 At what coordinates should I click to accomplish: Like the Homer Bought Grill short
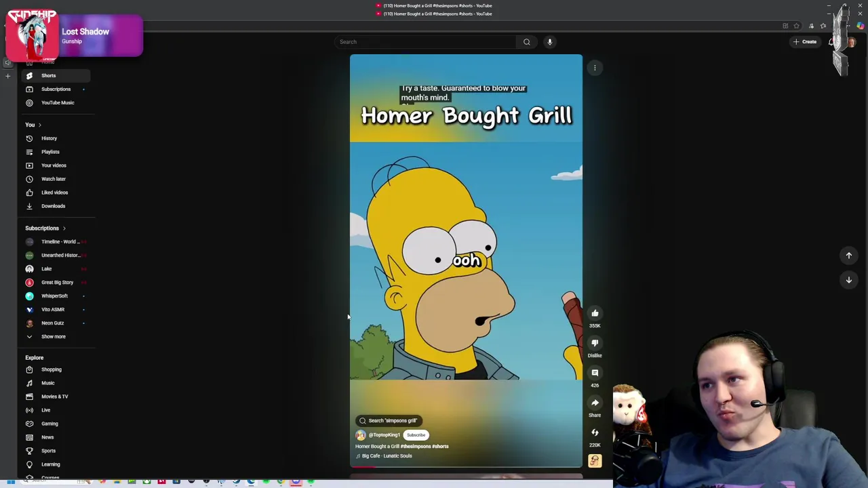click(x=595, y=313)
